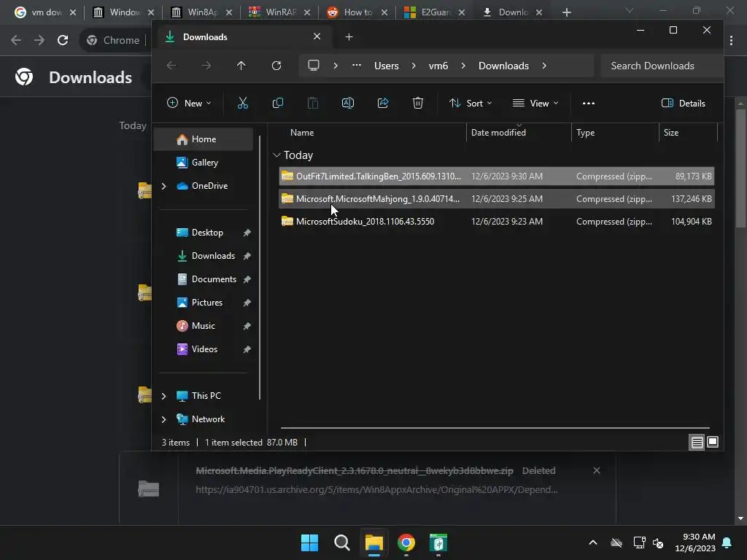Add a new Chrome tab

(x=566, y=12)
